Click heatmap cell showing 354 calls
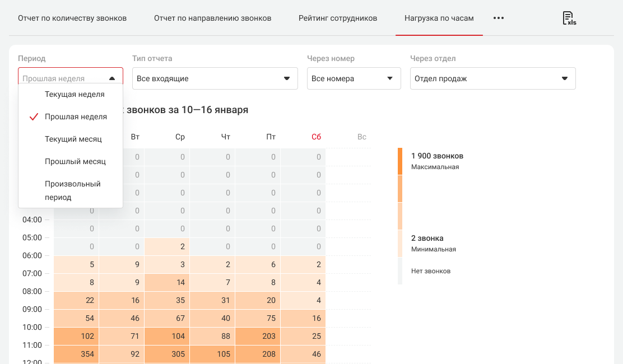The width and height of the screenshot is (623, 364). pos(77,354)
